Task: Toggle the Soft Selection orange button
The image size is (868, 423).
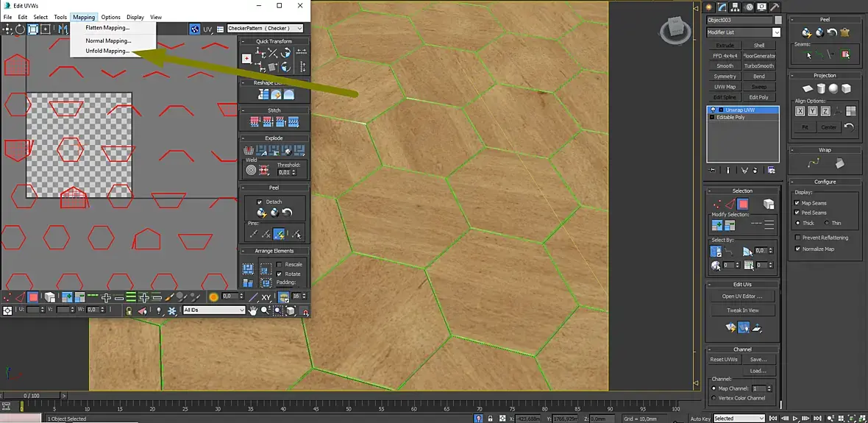Action: click(x=213, y=296)
